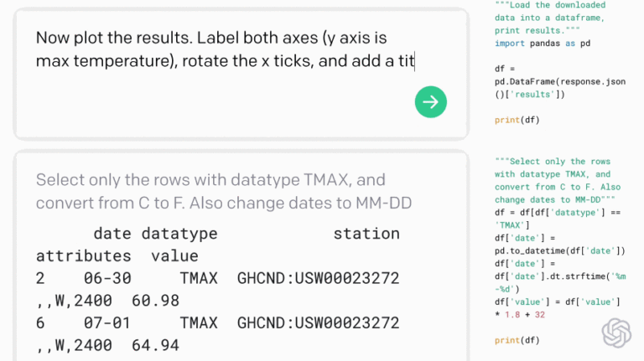Click the 'attributes value' header line
This screenshot has height=361, width=644.
(117, 255)
